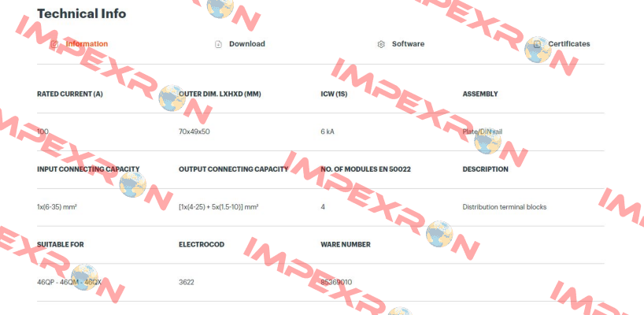Select the 70x49x50 dimension value
The image size is (644, 315).
[194, 132]
